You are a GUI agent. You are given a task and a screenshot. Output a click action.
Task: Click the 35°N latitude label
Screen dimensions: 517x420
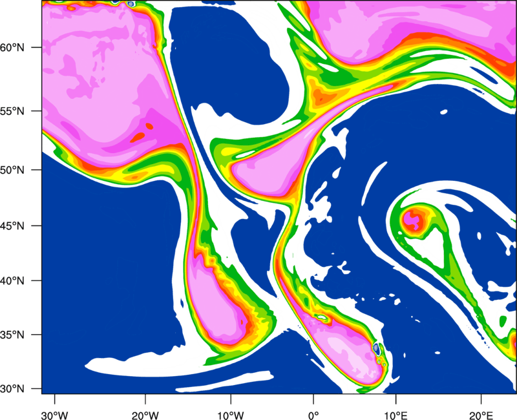click(12, 335)
